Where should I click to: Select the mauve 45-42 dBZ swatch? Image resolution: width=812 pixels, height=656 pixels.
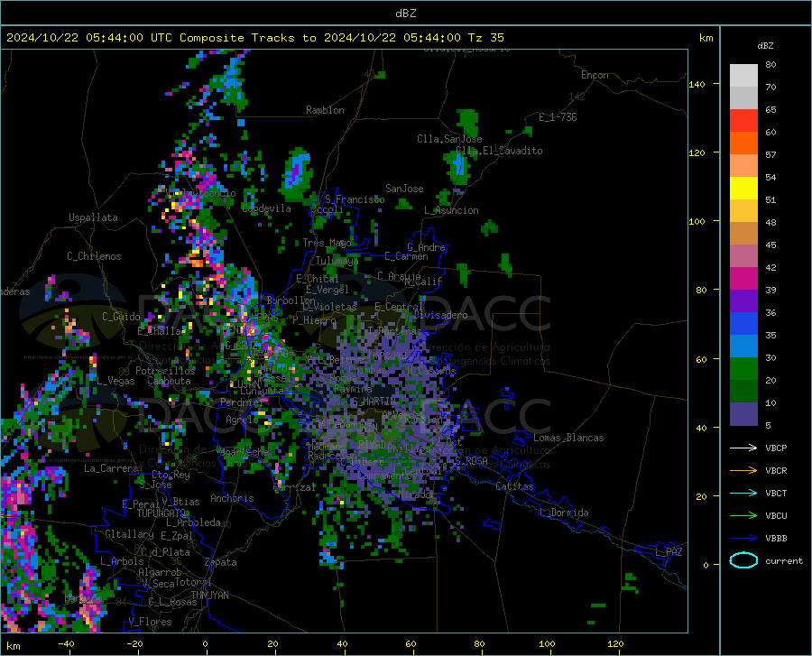click(743, 256)
